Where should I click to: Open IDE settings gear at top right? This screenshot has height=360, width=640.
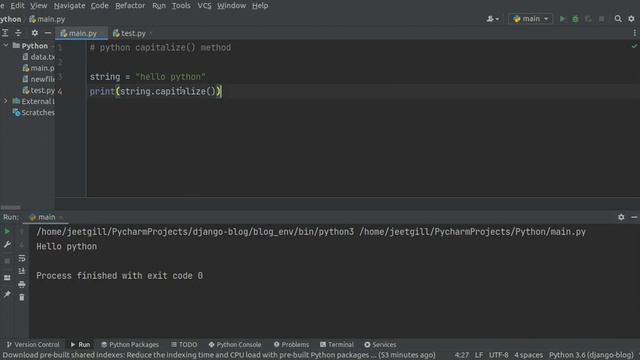click(631, 19)
